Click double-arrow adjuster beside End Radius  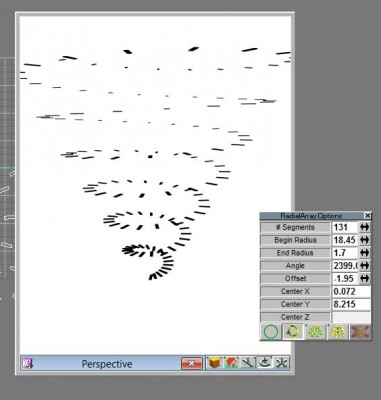pyautogui.click(x=365, y=253)
